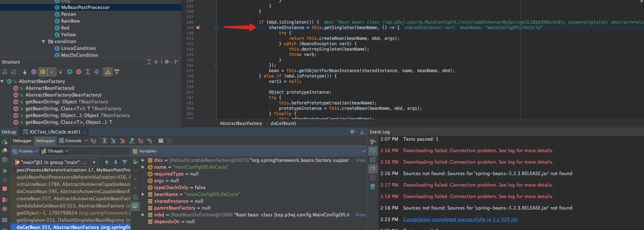Switch to IOCTest_LifeCycle.test01 debug tab

[55, 132]
